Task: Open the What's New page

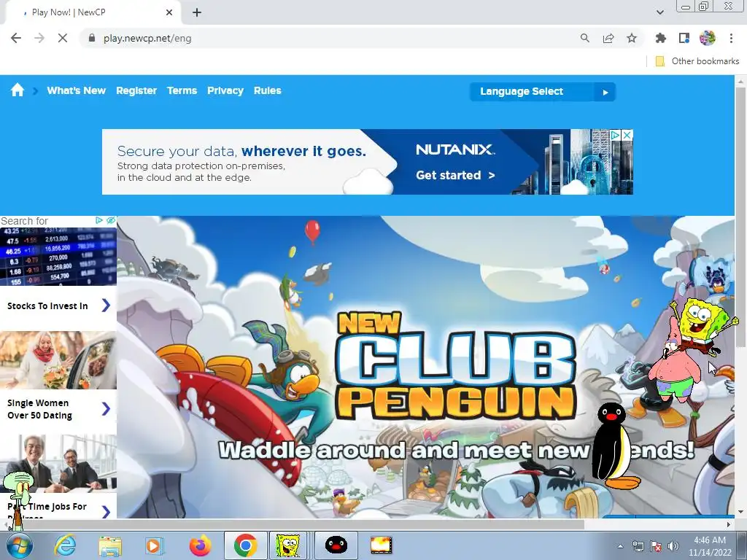Action: [76, 90]
